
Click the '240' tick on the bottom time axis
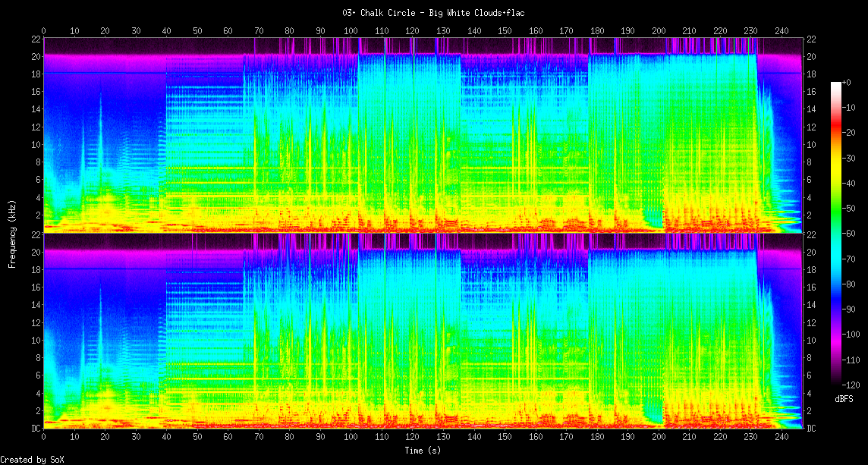(x=781, y=438)
